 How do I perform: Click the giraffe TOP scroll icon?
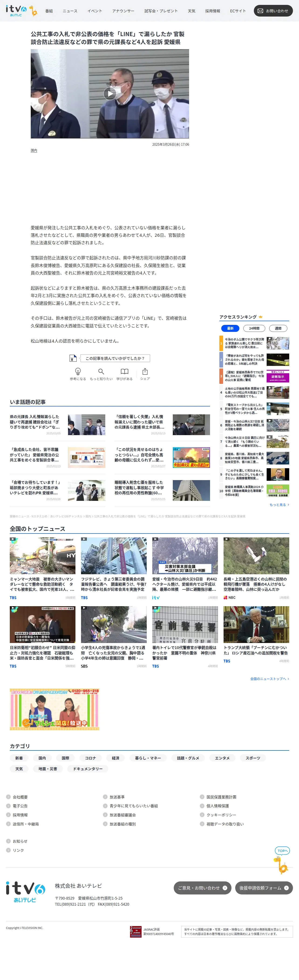(282, 860)
